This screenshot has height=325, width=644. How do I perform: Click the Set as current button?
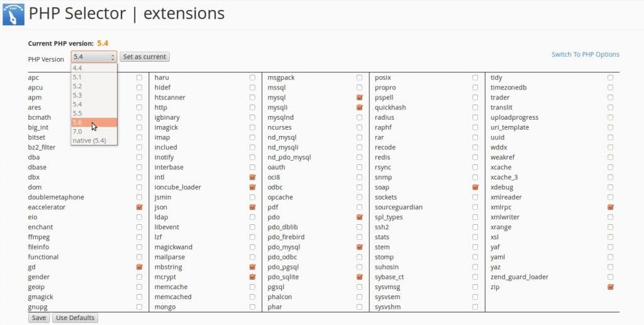point(145,57)
